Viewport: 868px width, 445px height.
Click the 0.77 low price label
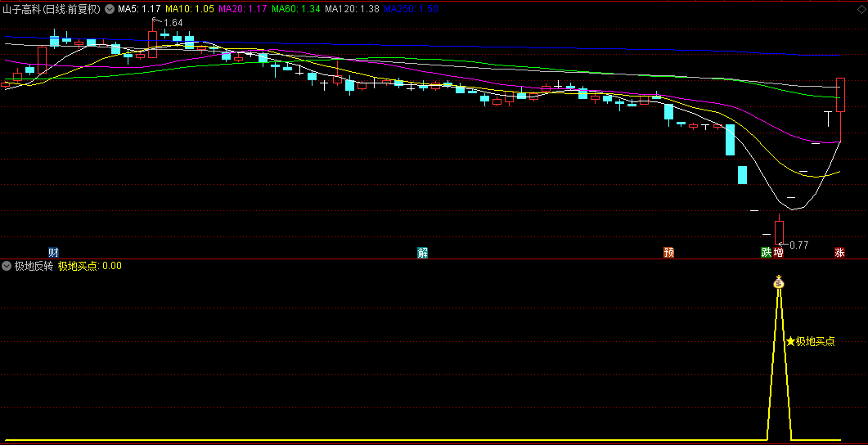pyautogui.click(x=798, y=245)
